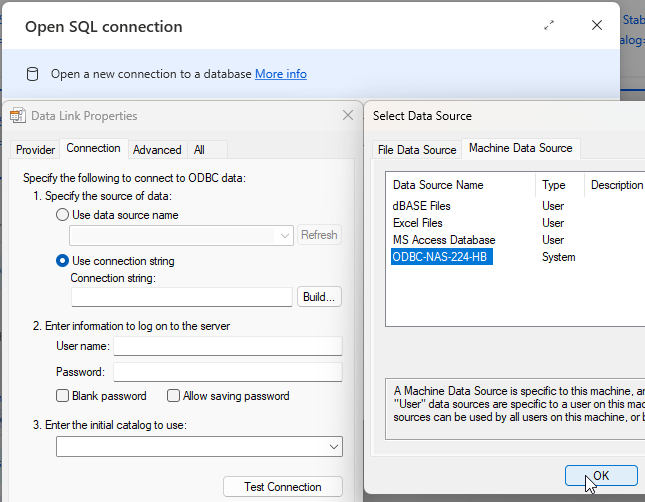Select Use data source name option
The width and height of the screenshot is (645, 502).
coord(63,215)
